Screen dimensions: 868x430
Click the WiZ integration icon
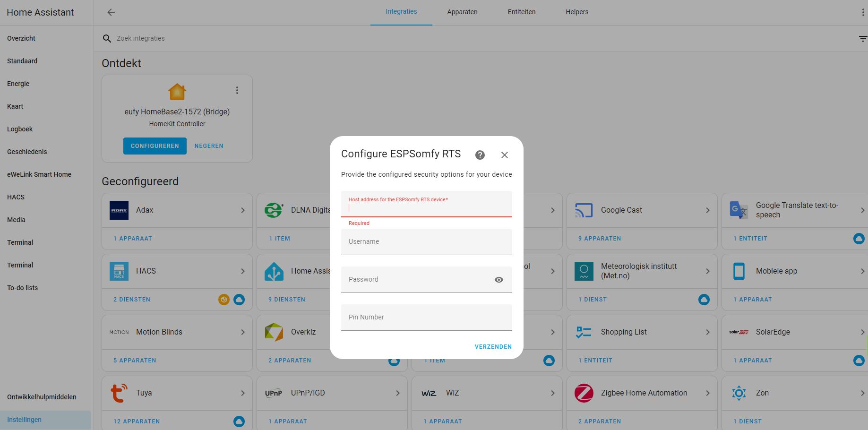coord(429,393)
